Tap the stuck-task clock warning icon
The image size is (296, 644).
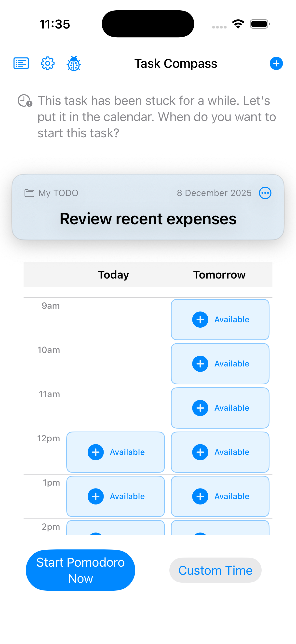(x=25, y=100)
